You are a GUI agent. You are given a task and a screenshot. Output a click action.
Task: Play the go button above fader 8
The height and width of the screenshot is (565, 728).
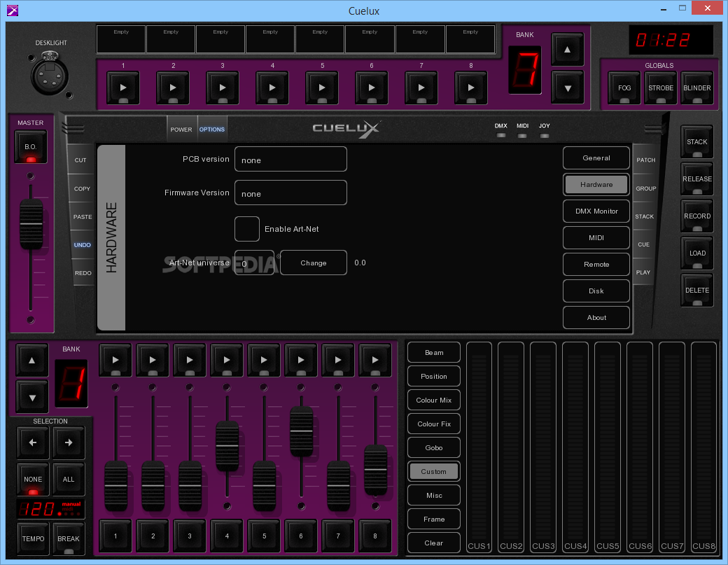coord(375,360)
